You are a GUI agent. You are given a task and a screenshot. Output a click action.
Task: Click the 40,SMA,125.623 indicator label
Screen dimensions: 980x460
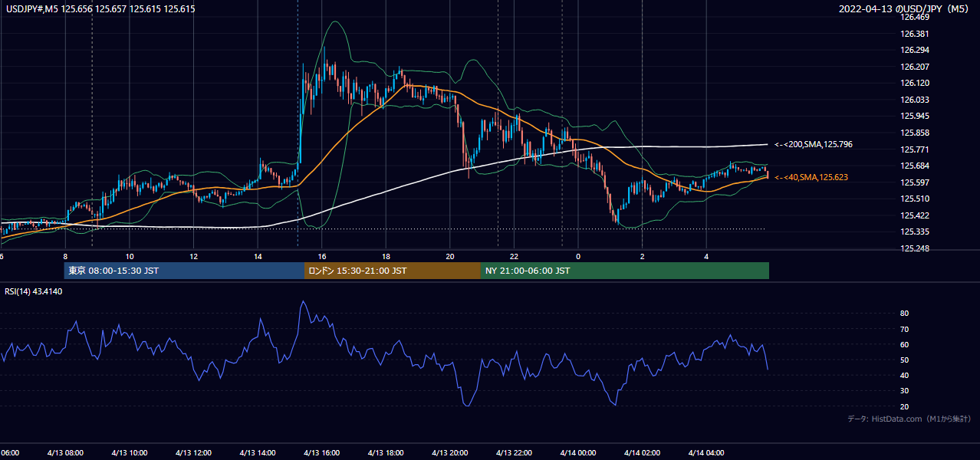coord(811,177)
